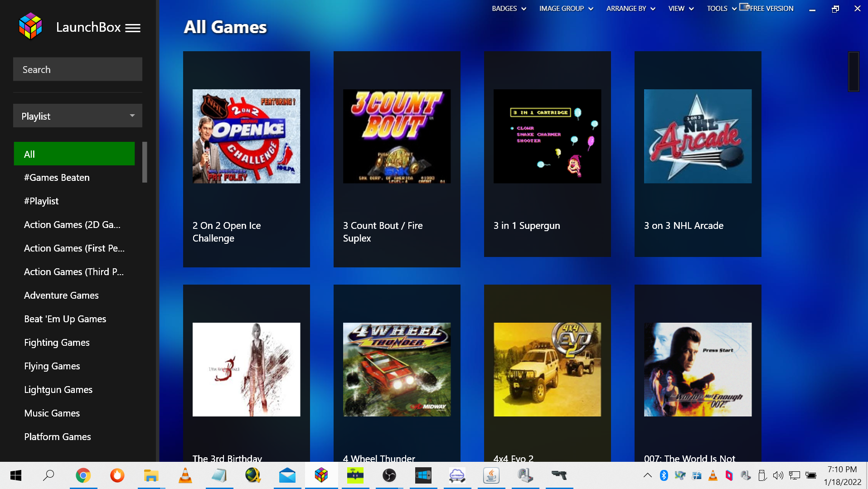Select the Beat 'Em Up Games playlist
This screenshot has width=868, height=489.
point(65,319)
